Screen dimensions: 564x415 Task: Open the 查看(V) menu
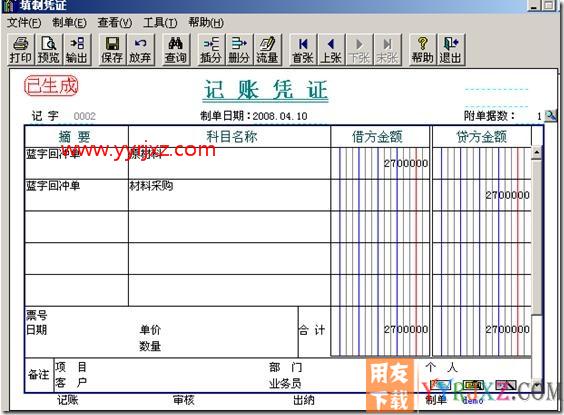[x=115, y=23]
